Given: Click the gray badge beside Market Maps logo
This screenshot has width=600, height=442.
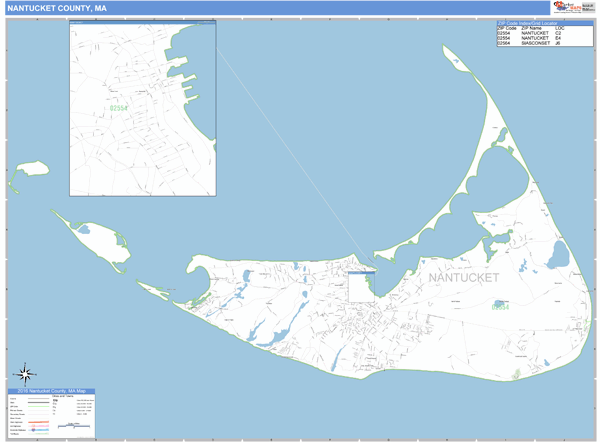Looking at the screenshot, I should pos(587,6).
